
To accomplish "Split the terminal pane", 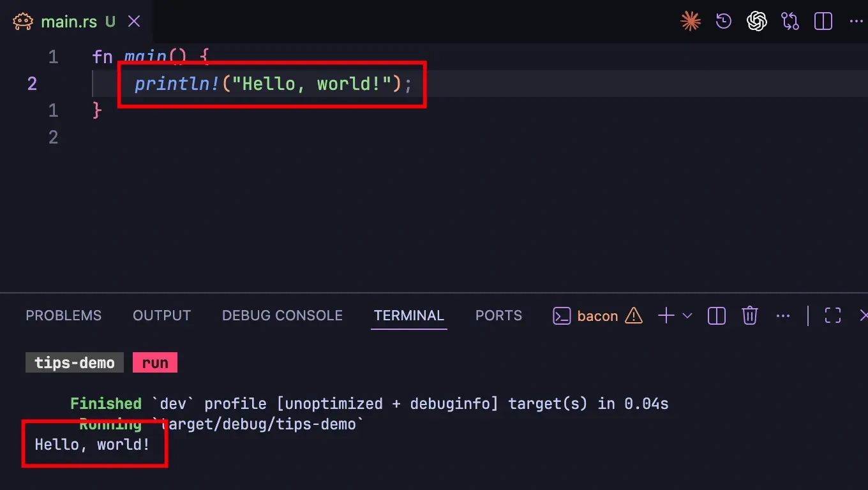I will 717,316.
